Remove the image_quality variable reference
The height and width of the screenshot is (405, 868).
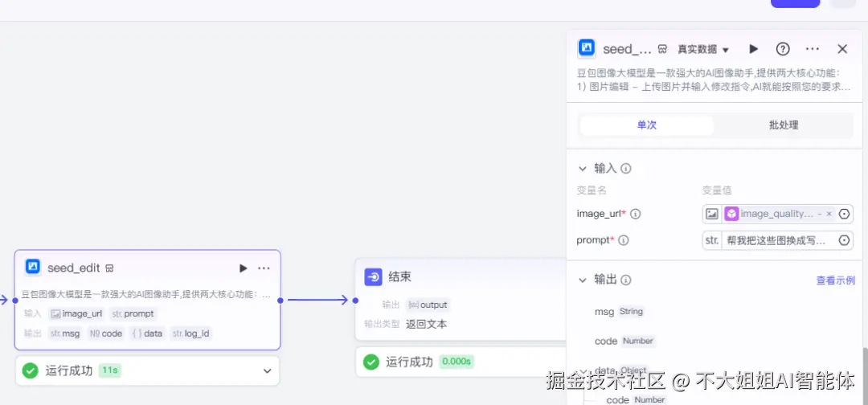point(829,214)
